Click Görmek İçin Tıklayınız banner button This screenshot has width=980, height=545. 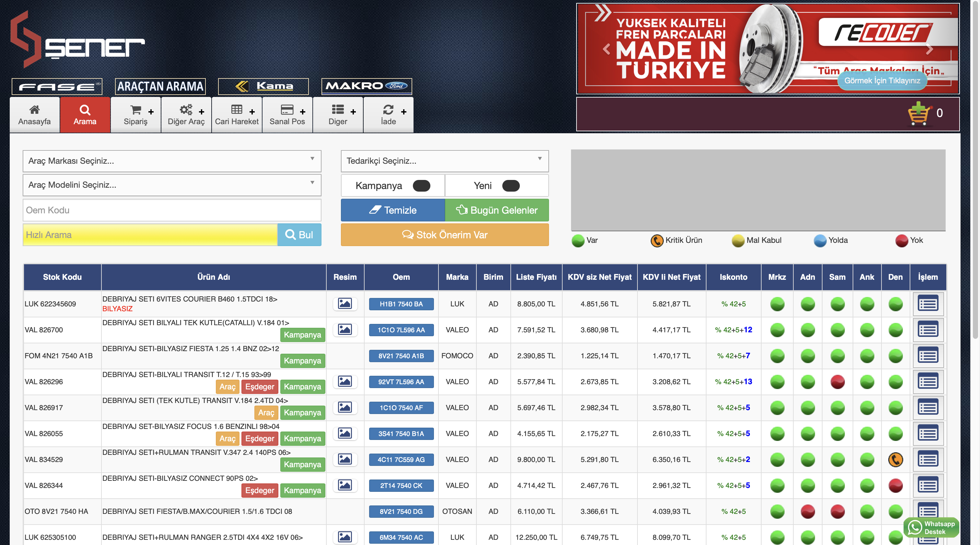pos(882,81)
